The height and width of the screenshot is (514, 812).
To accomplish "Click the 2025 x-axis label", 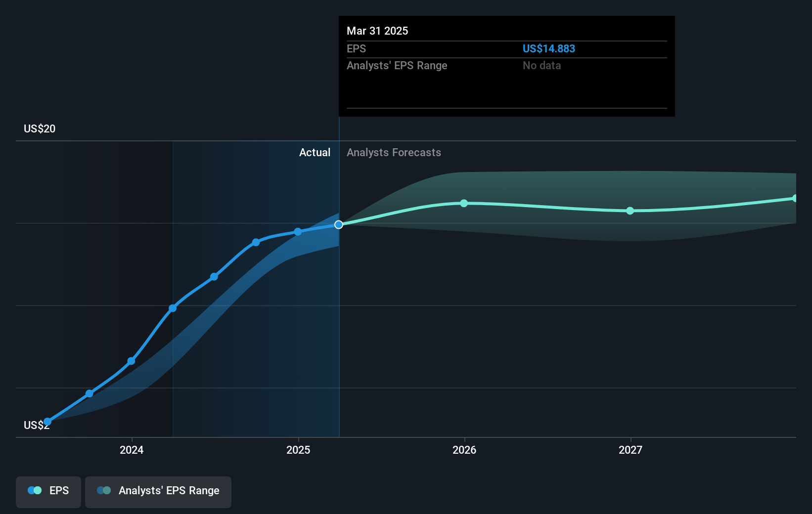I will coord(298,450).
